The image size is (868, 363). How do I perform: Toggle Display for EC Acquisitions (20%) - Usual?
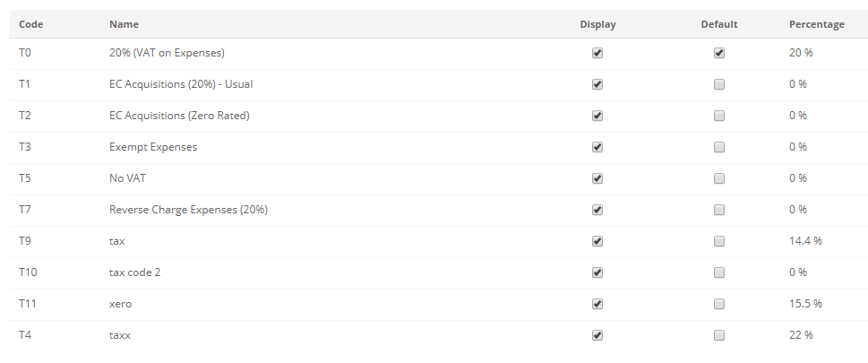pos(597,84)
